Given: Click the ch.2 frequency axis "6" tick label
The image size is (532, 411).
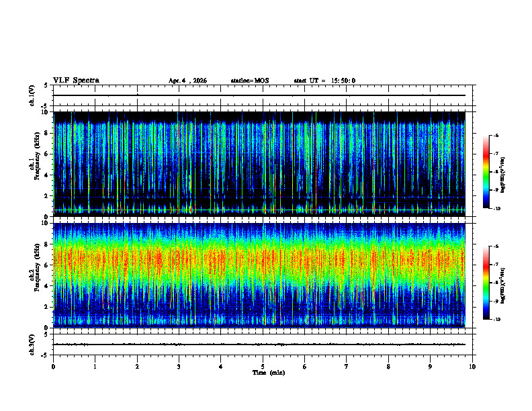Looking at the screenshot, I should pyautogui.click(x=46, y=265).
